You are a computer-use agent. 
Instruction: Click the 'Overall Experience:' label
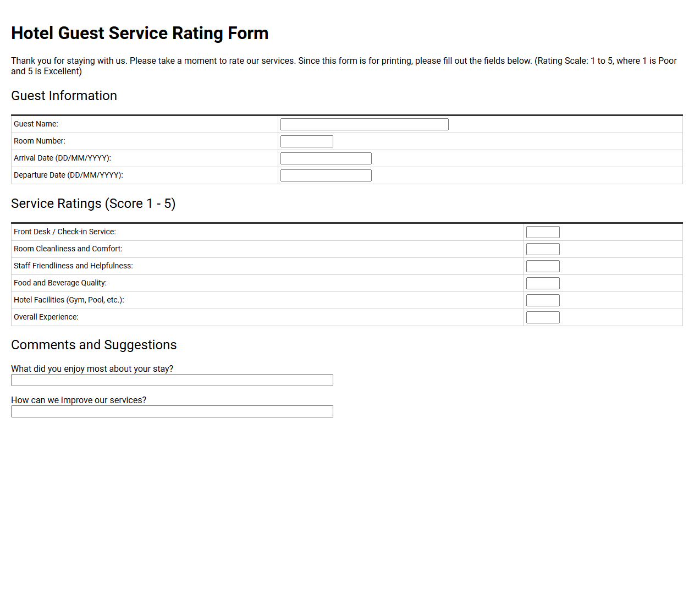coord(46,317)
